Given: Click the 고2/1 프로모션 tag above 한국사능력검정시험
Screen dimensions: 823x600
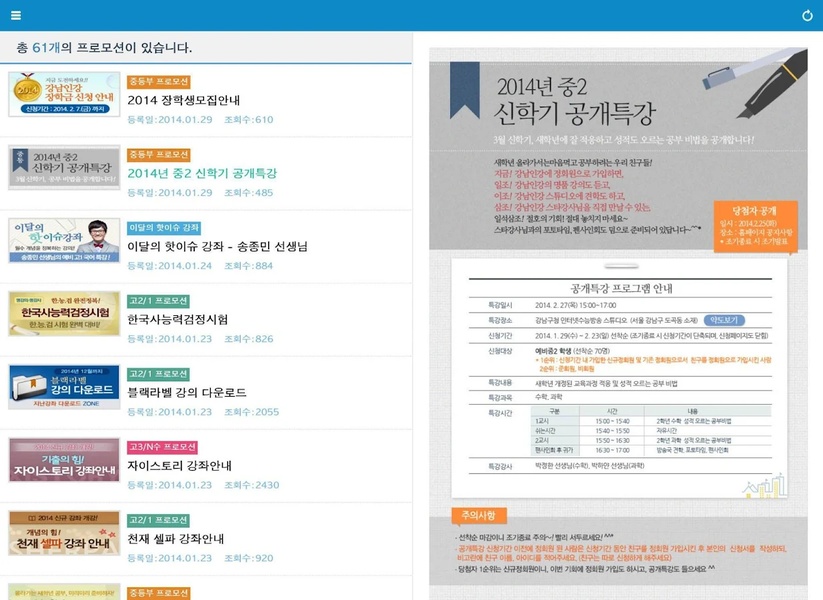Looking at the screenshot, I should [x=159, y=301].
